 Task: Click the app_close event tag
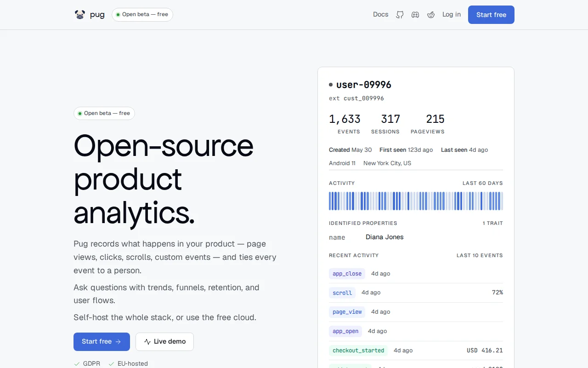click(347, 274)
